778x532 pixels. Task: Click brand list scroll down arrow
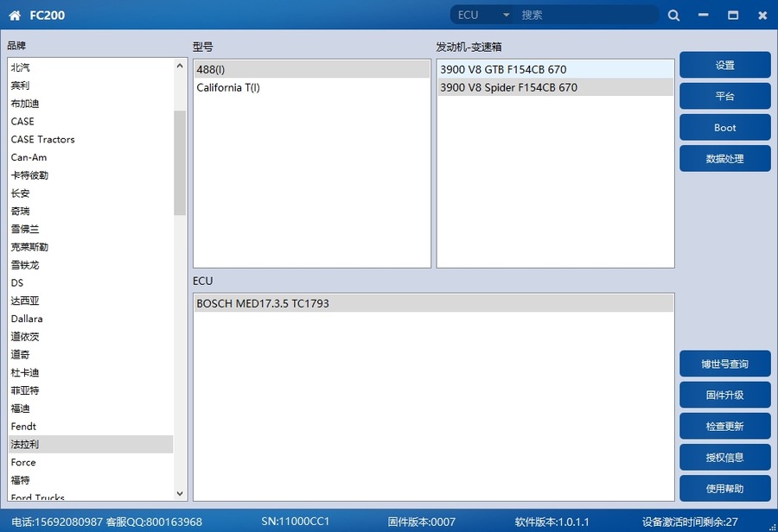[x=180, y=494]
